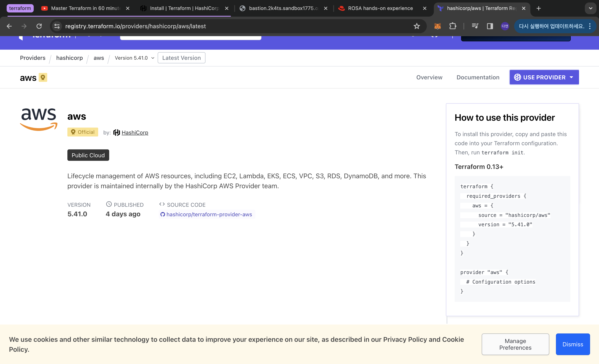599x364 pixels.
Task: Click the HashiCorp logo icon
Action: click(117, 133)
